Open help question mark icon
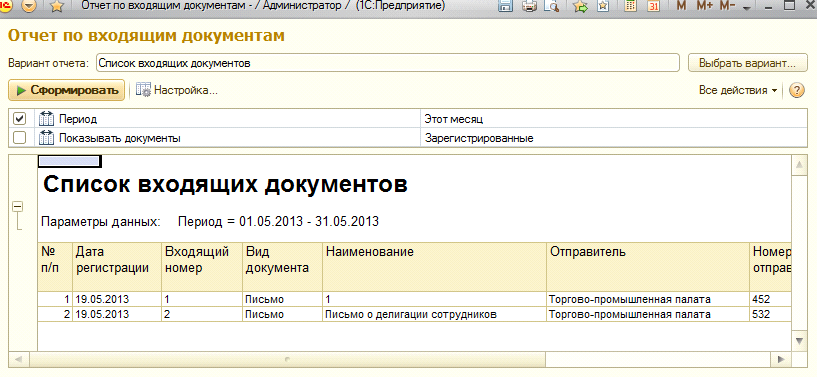The height and width of the screenshot is (377, 817). click(796, 91)
